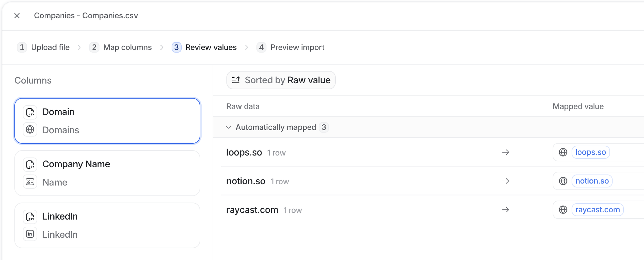Viewport: 644px width, 260px height.
Task: Click globe icon in raycast.com mapped value
Action: coord(563,210)
